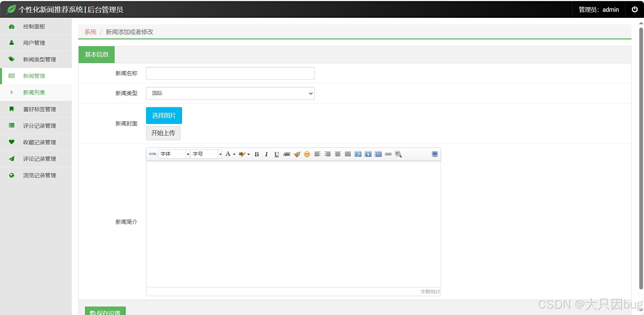Open 收藏记录管理 in sidebar
Screen dimensions: 644x315
tap(36, 142)
